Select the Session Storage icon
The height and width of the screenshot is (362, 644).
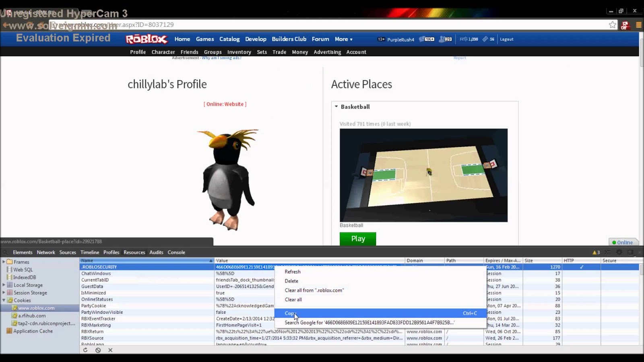tap(10, 292)
